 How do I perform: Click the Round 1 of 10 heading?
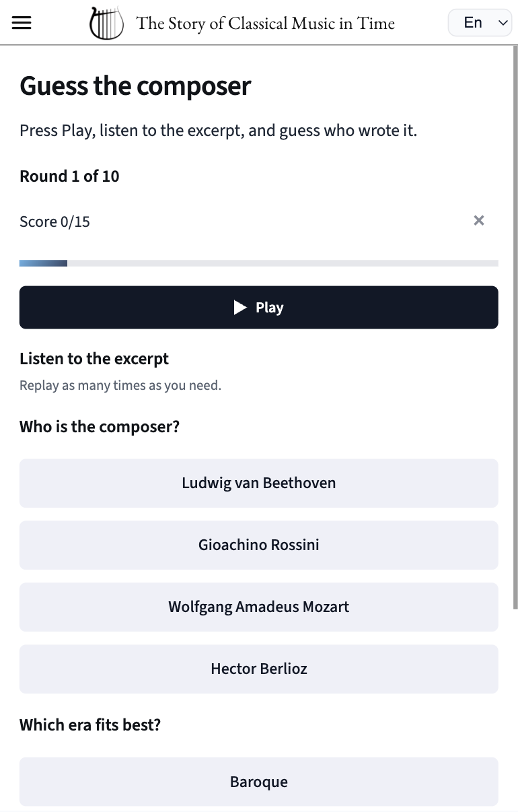click(69, 176)
